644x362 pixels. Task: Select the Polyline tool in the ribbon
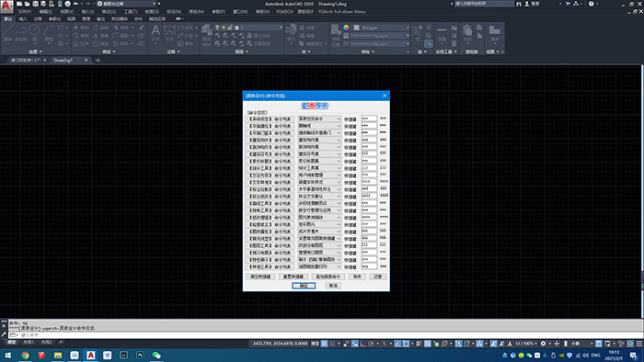tap(20, 32)
